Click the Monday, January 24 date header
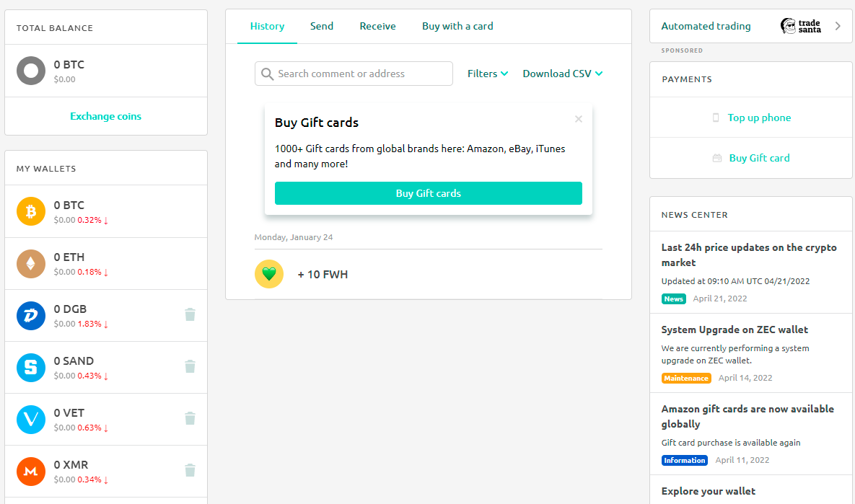This screenshot has height=504, width=855. pos(294,237)
